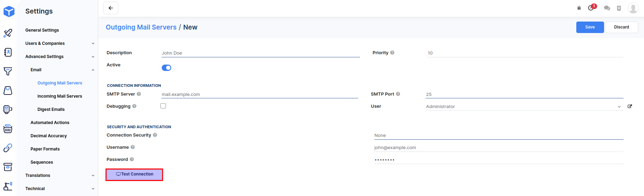
Task: Open the debug bug icon
Action: 579,8
